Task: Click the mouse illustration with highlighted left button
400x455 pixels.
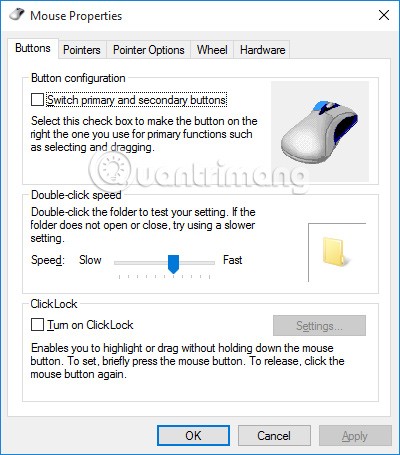Action: (320, 132)
